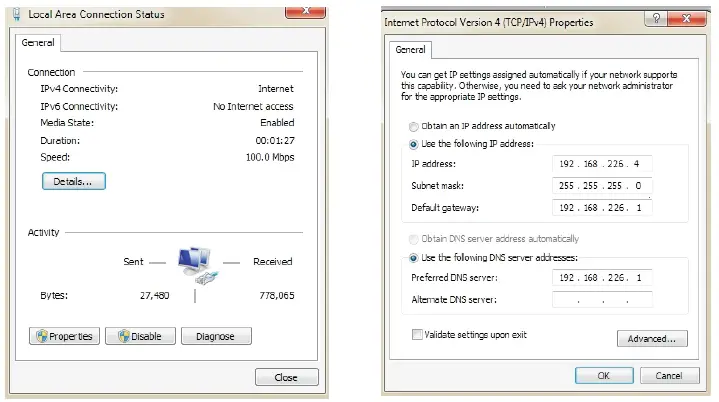Image resolution: width=719 pixels, height=402 pixels.
Task: Select Use the following DNS server addresses
Action: point(413,259)
